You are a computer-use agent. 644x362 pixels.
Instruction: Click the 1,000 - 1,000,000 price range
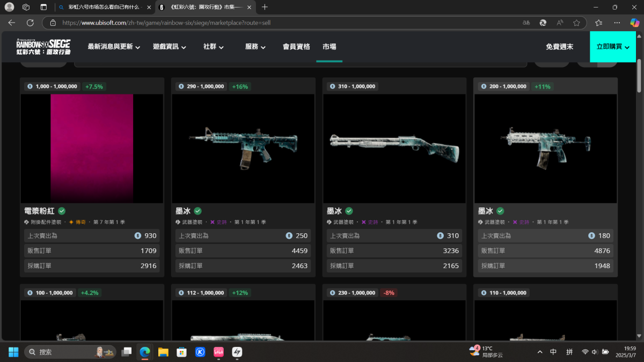53,86
